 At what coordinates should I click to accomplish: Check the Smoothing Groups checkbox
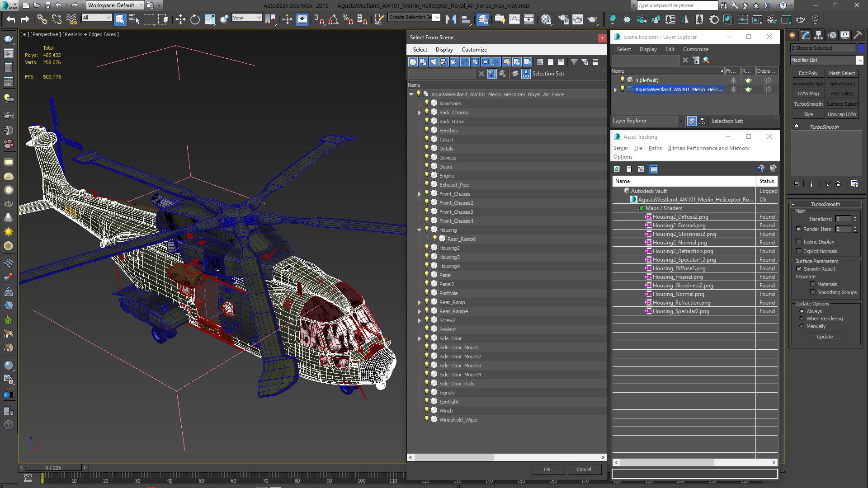click(812, 292)
